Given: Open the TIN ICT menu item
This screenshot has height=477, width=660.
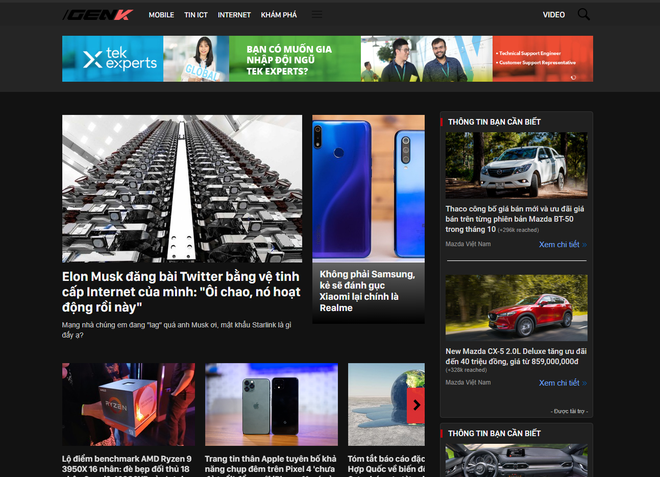Looking at the screenshot, I should pyautogui.click(x=196, y=15).
